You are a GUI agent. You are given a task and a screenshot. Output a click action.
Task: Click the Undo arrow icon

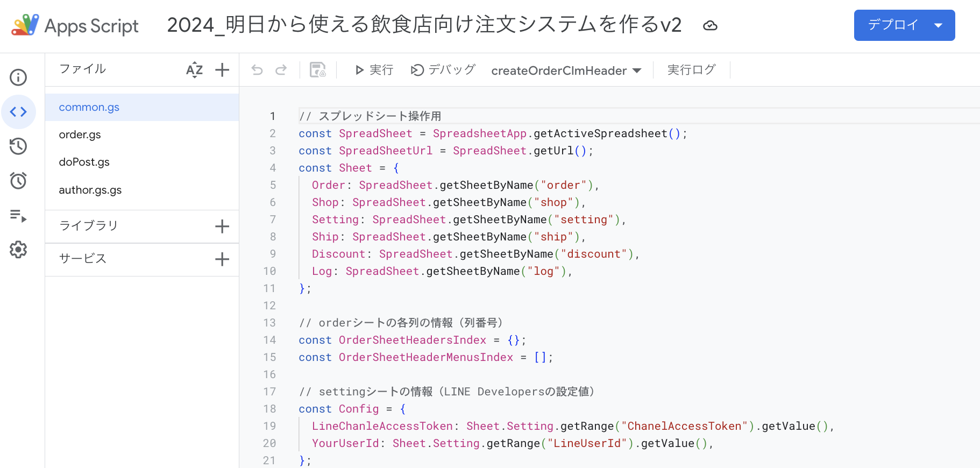(257, 70)
